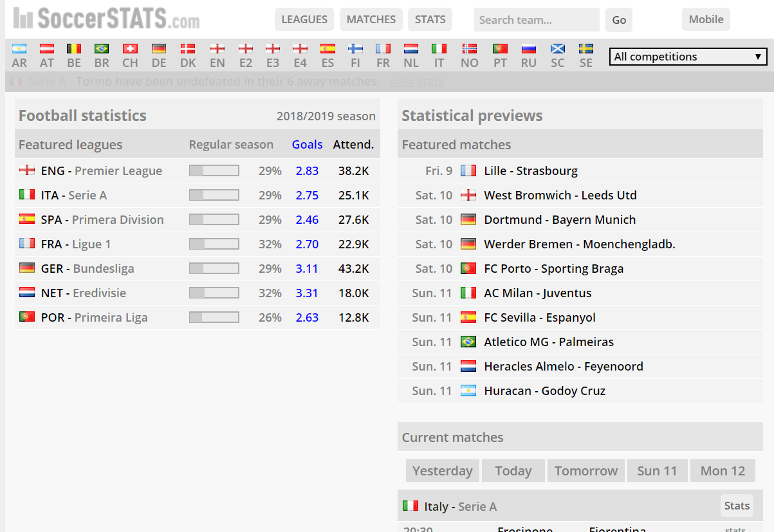Click the flag beside Lille - Strasbourg
The image size is (774, 532).
[x=468, y=170]
